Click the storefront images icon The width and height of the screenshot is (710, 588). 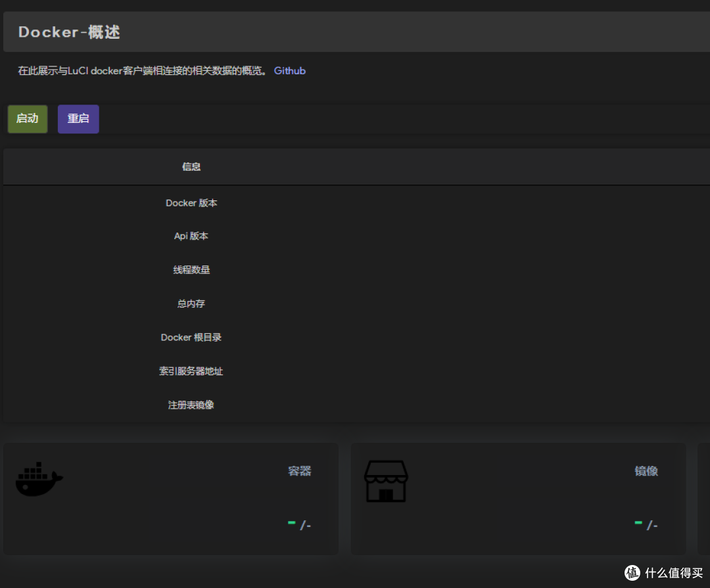coord(387,481)
